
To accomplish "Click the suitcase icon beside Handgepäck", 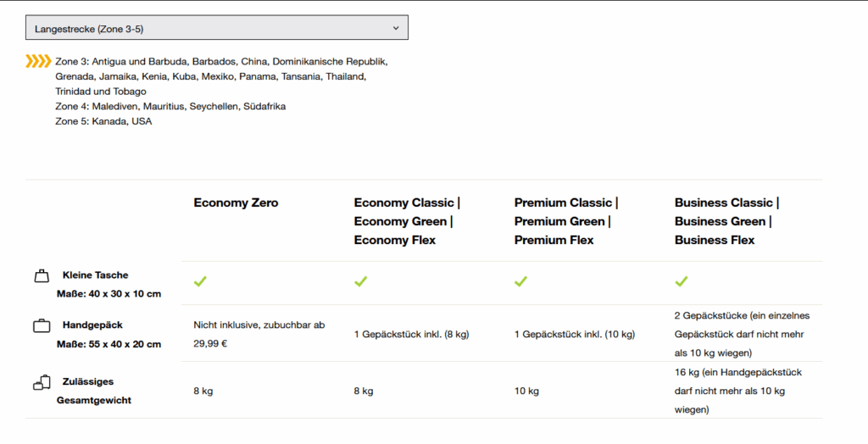I will (x=41, y=325).
